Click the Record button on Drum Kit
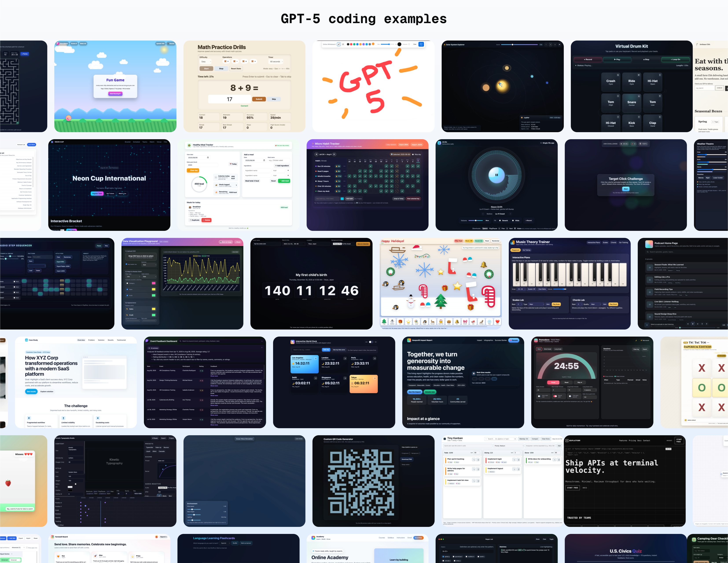The width and height of the screenshot is (728, 563). 588,59
